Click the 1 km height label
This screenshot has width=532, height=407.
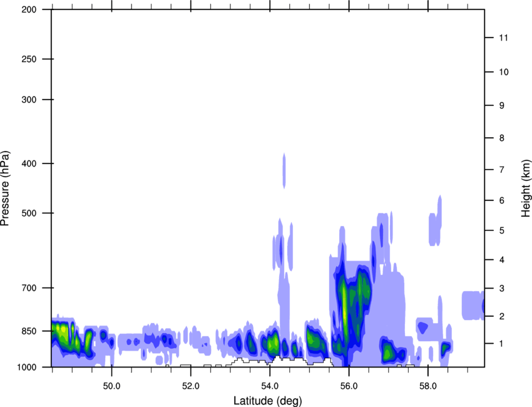[502, 344]
